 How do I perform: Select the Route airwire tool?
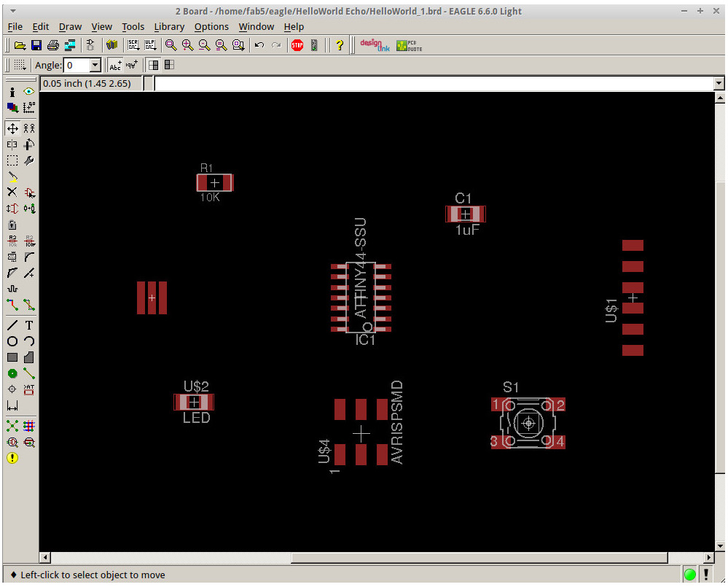coord(12,305)
